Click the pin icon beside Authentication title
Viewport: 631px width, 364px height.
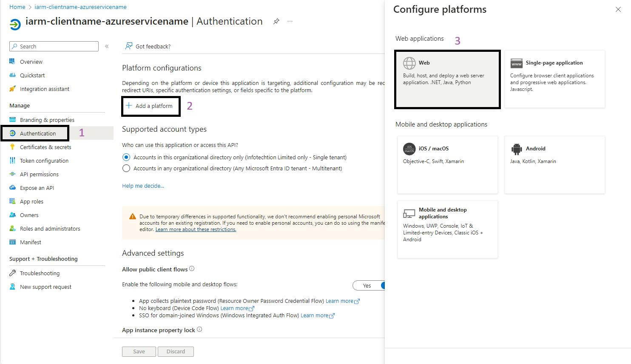pyautogui.click(x=276, y=21)
